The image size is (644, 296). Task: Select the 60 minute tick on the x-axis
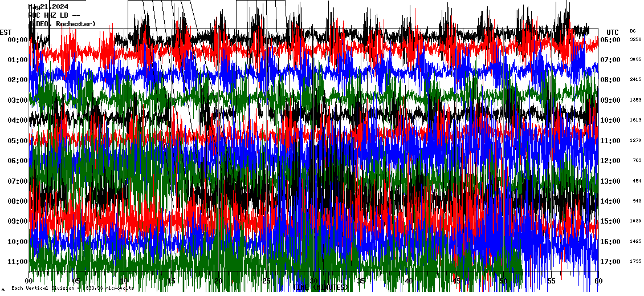(x=598, y=281)
